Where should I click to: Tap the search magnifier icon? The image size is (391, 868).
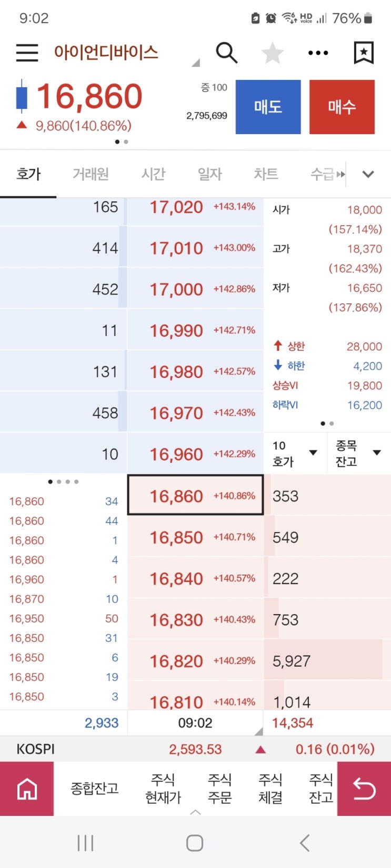(x=226, y=53)
